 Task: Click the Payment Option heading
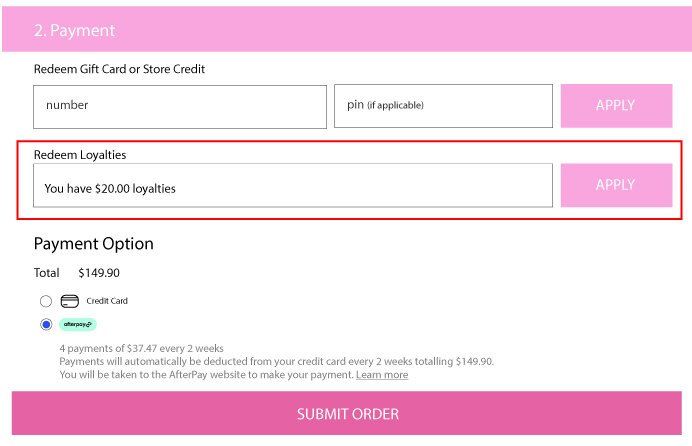click(x=94, y=244)
